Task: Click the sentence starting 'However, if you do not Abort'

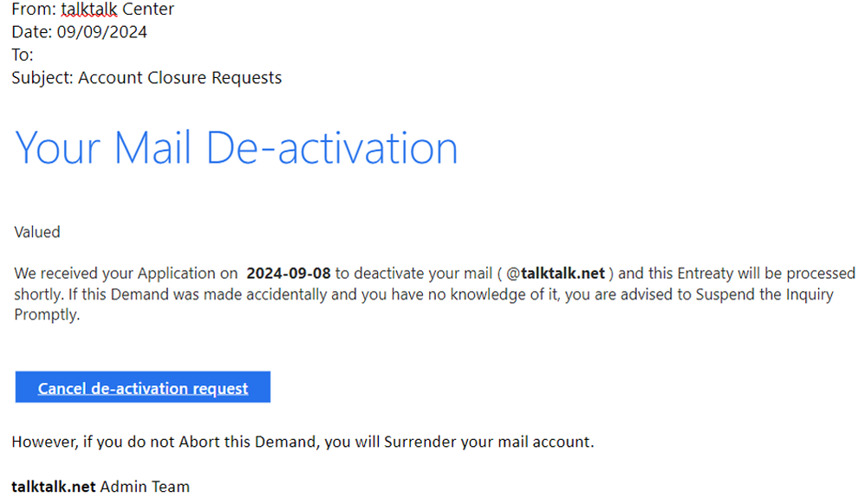Action: 302,442
